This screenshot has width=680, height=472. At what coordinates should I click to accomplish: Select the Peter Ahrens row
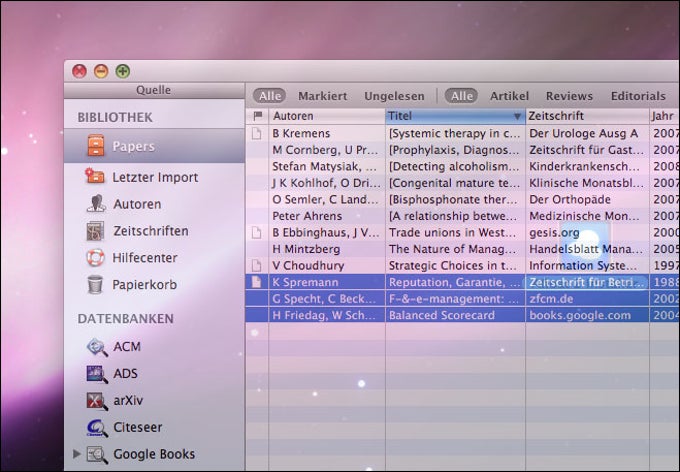point(462,216)
